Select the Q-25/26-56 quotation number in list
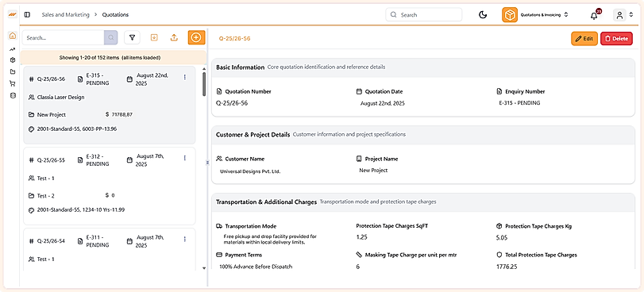Image resolution: width=644 pixels, height=292 pixels. coord(51,79)
